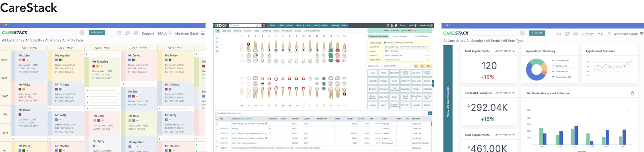
Task: Open Clinical Software tab
Action: [x=421, y=36]
